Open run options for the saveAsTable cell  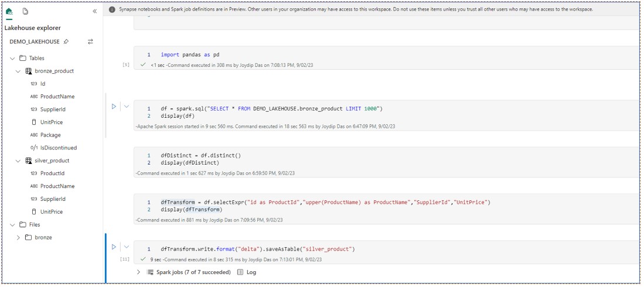coord(127,247)
